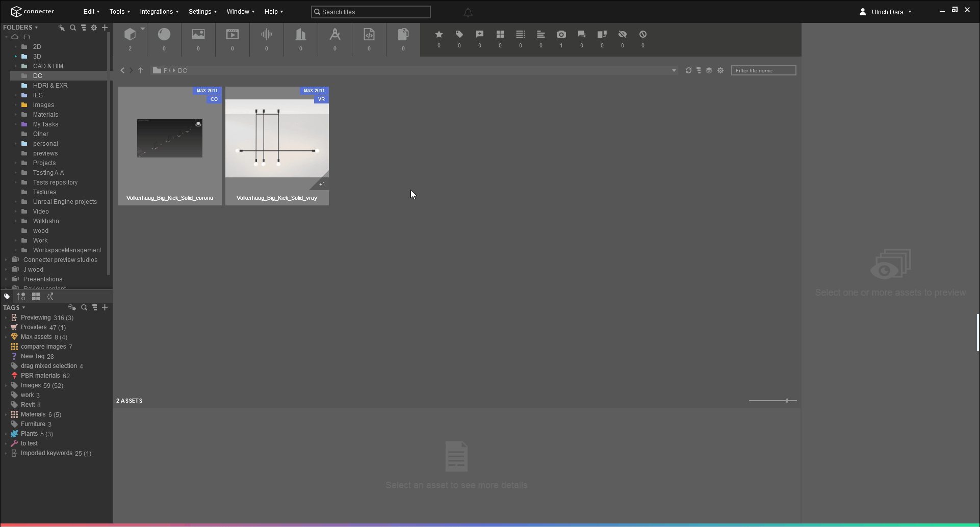Open the Scripts/code asset type filter
The image size is (980, 527).
pyautogui.click(x=369, y=35)
